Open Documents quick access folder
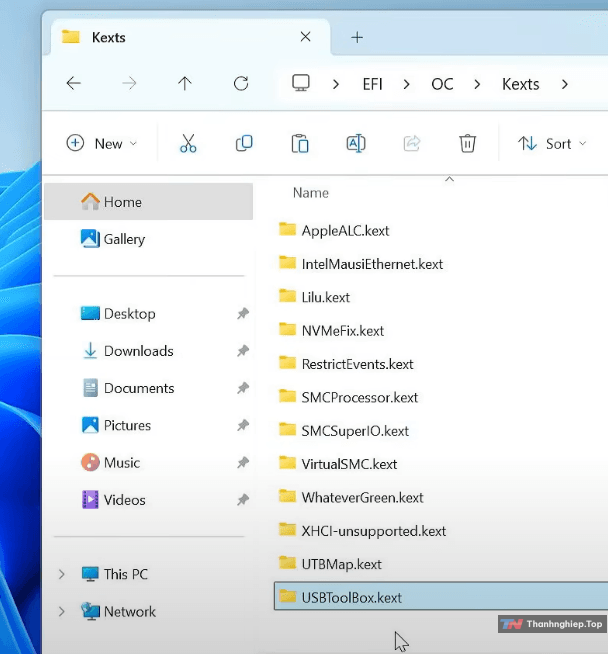The width and height of the screenshot is (608, 654). click(128, 388)
